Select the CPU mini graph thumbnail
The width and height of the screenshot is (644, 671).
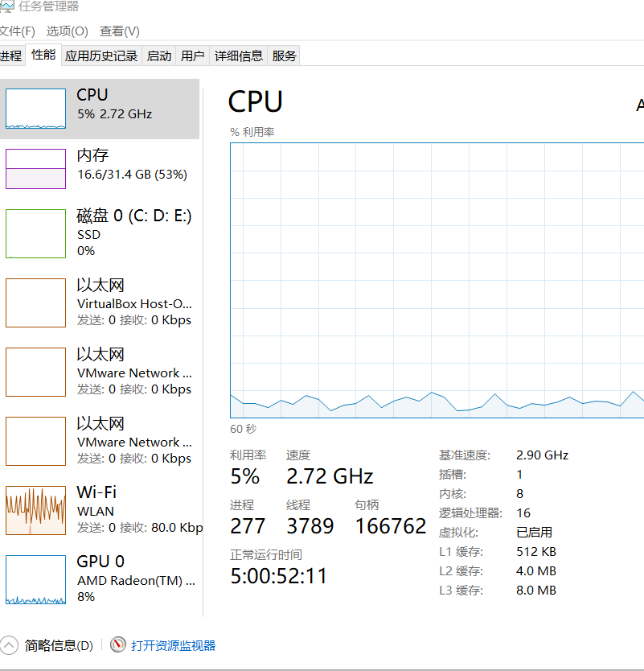click(x=35, y=109)
